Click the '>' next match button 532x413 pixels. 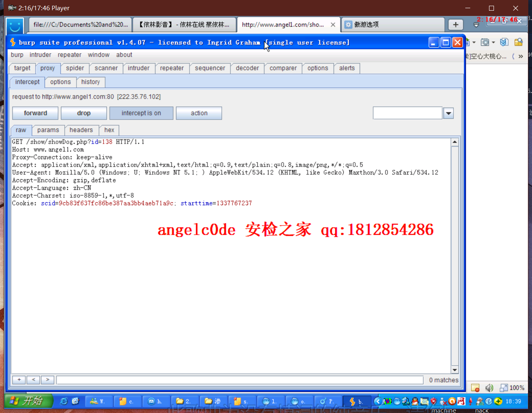47,380
